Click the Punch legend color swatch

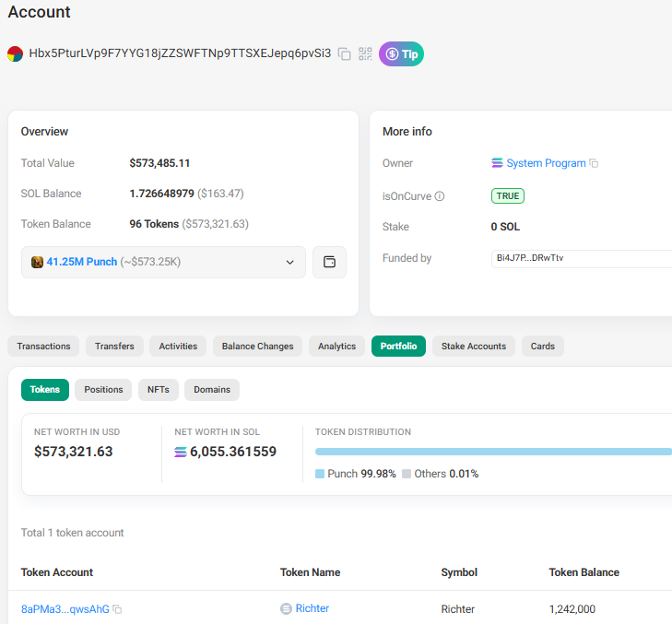coord(320,474)
